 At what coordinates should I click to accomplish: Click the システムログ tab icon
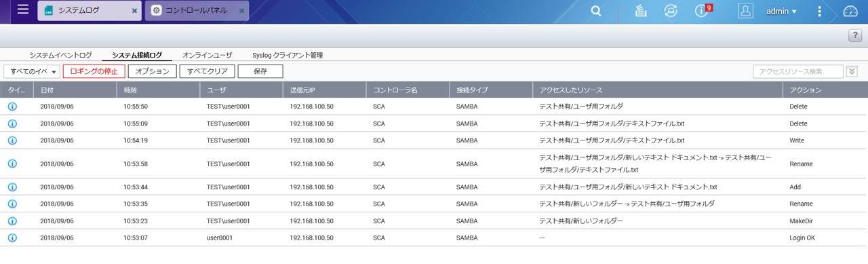pyautogui.click(x=48, y=11)
